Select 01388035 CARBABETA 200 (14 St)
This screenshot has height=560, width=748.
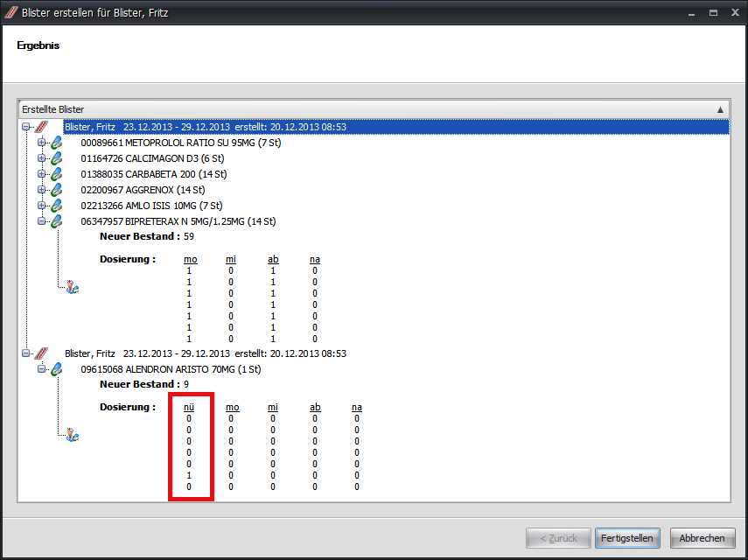click(x=154, y=174)
